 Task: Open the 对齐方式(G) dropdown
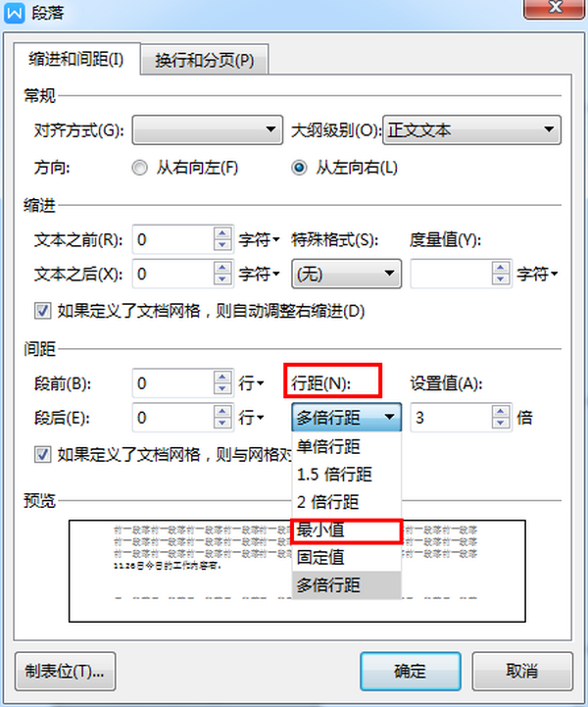click(x=207, y=129)
